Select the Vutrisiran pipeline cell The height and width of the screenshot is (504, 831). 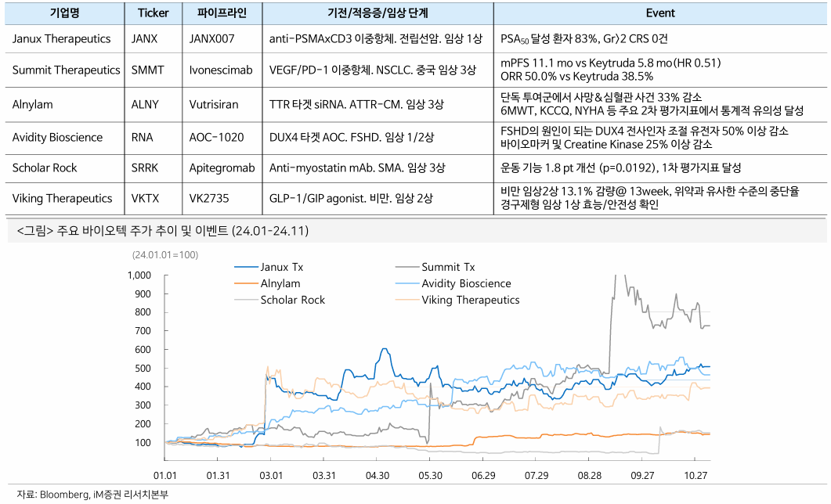click(214, 104)
